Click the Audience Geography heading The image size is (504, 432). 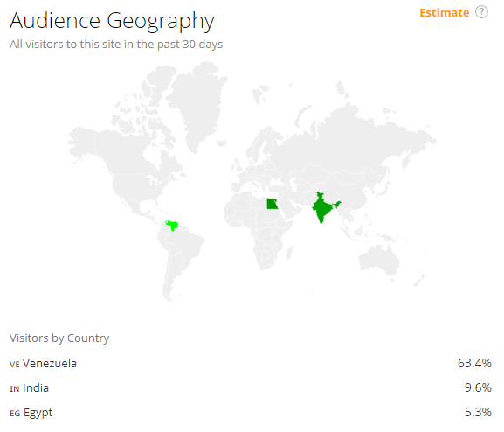click(x=112, y=21)
